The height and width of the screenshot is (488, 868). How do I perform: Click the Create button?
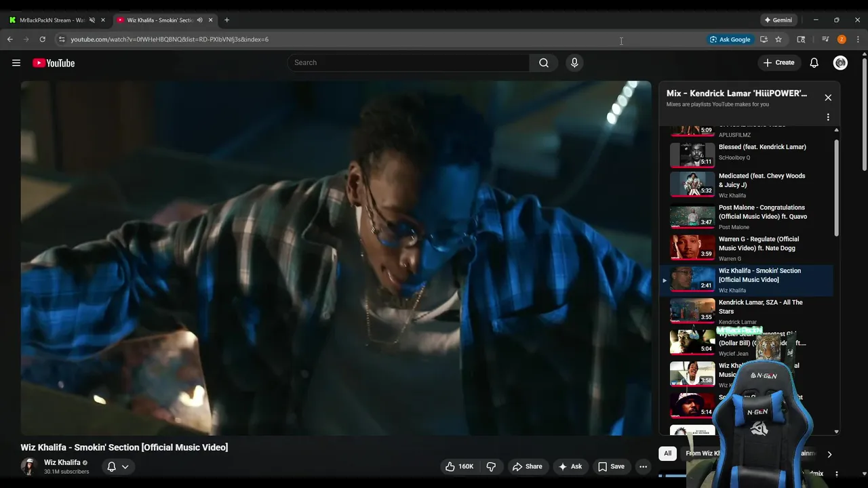778,62
